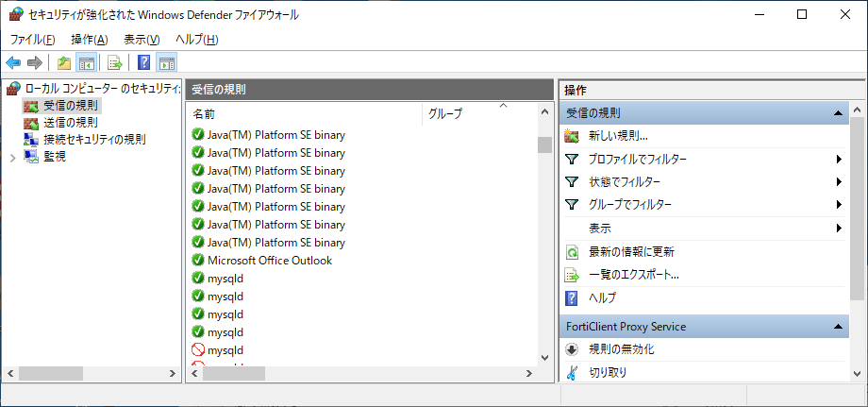Expand the 監視 tree node

coord(13,158)
